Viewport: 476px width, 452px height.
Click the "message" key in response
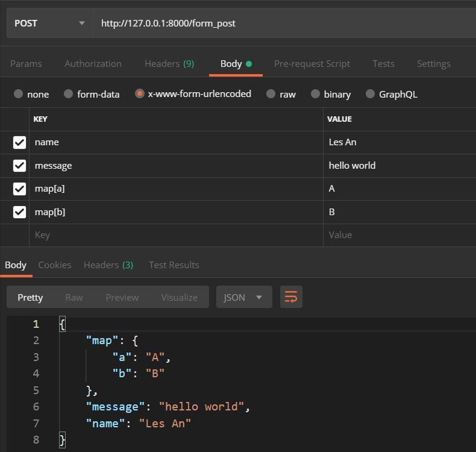pos(115,407)
